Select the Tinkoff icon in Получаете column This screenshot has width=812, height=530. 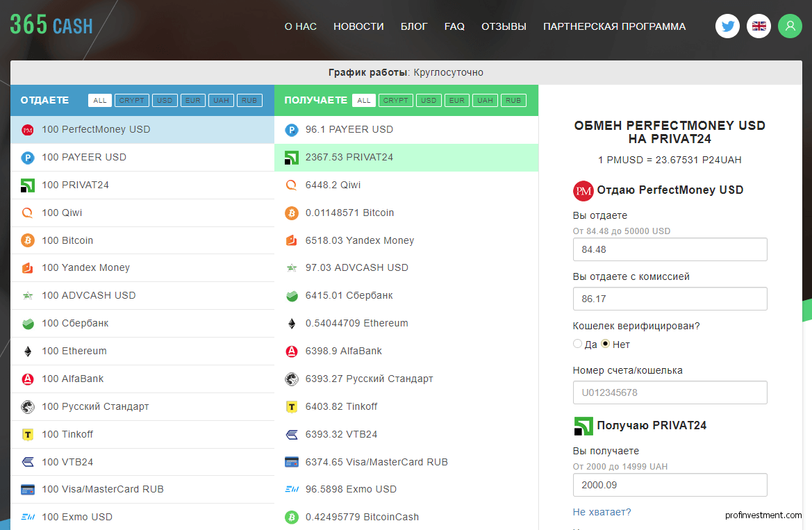tap(292, 406)
